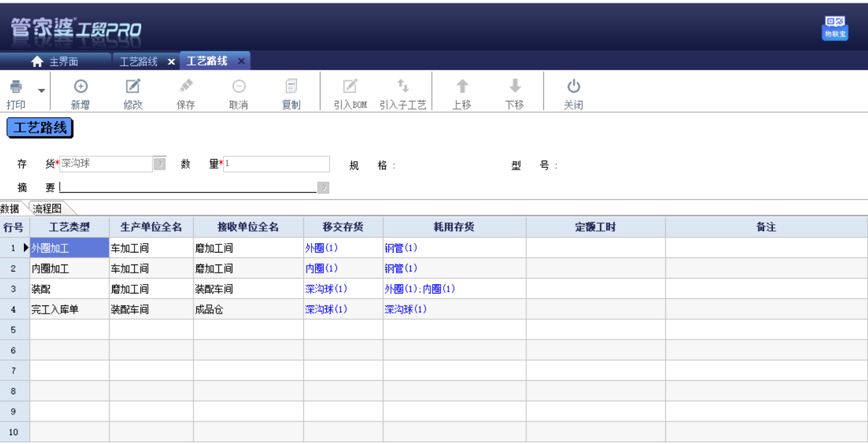This screenshot has width=868, height=444.
Task: Click the 关闭 power icon
Action: tap(573, 87)
